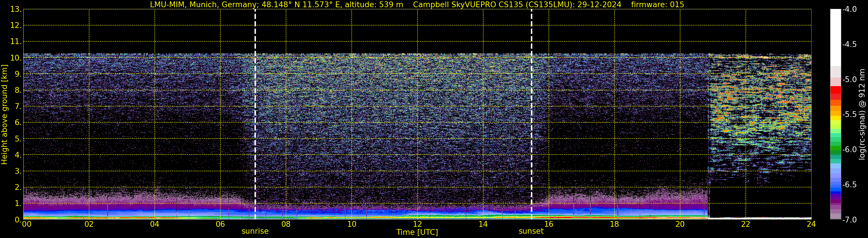Click 'altitude: 539 m' in the title

pos(374,5)
